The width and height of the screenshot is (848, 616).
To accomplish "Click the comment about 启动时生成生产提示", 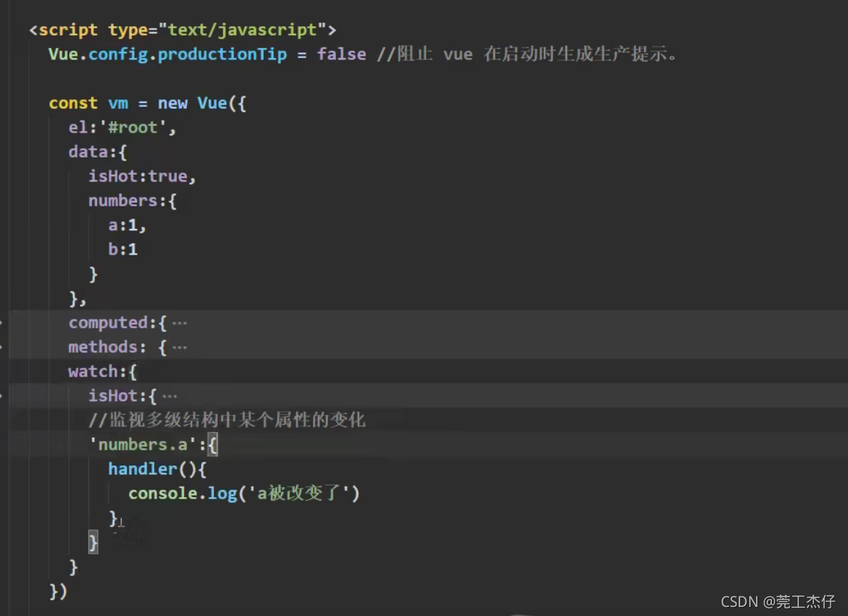I will point(527,54).
